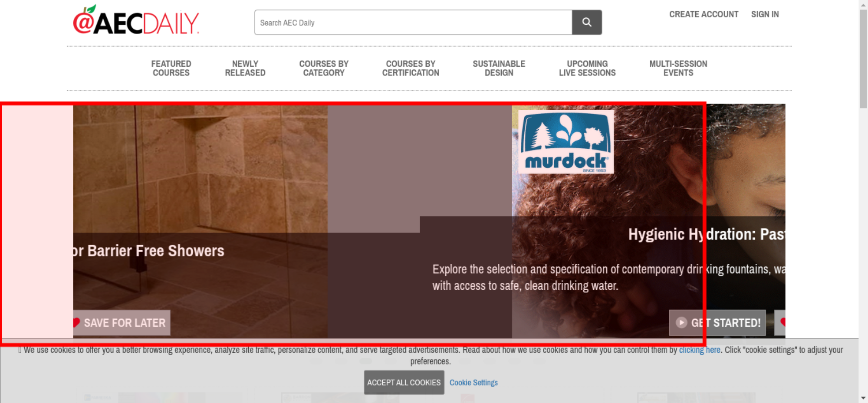Viewport: 868px width, 403px height.
Task: Open the Create Account page
Action: (703, 14)
